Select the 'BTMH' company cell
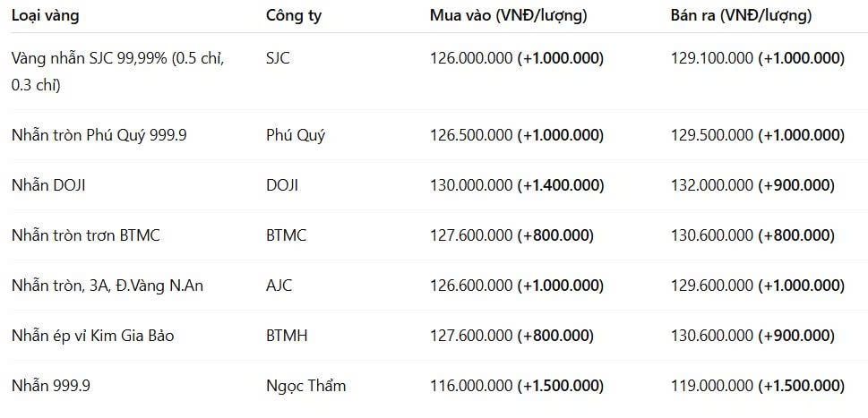868x418 pixels. click(x=287, y=336)
